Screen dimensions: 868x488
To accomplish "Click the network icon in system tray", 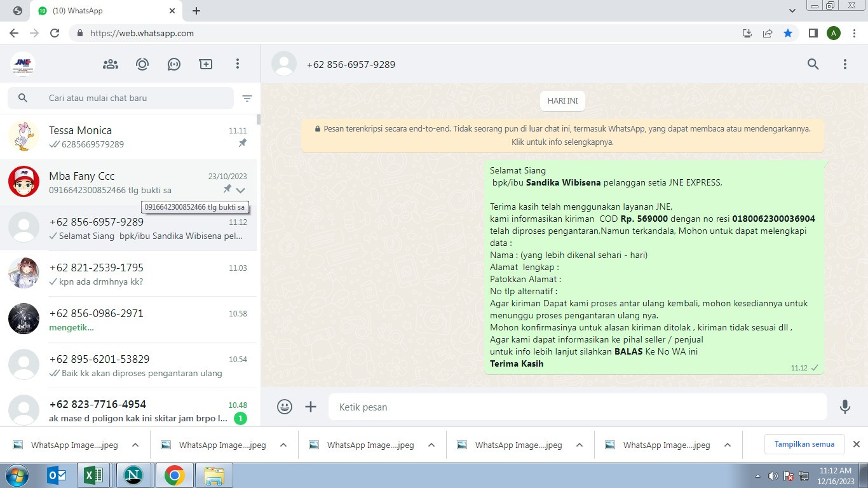I will point(804,476).
